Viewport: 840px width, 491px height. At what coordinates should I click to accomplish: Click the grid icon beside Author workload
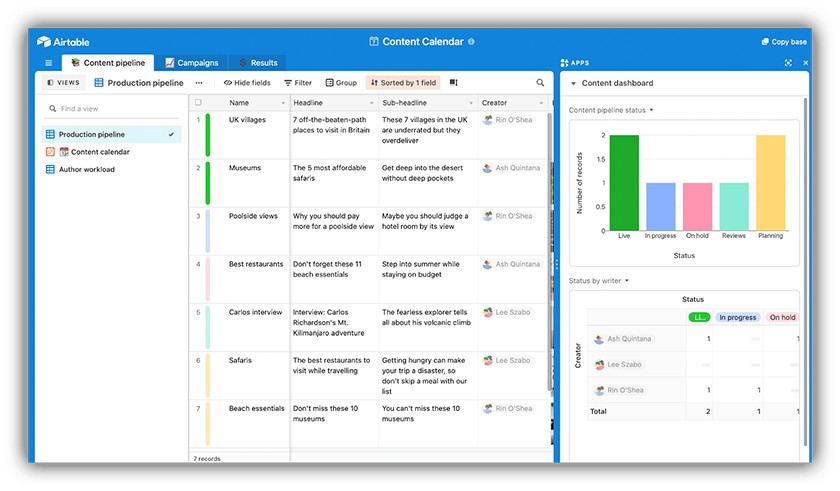[50, 169]
